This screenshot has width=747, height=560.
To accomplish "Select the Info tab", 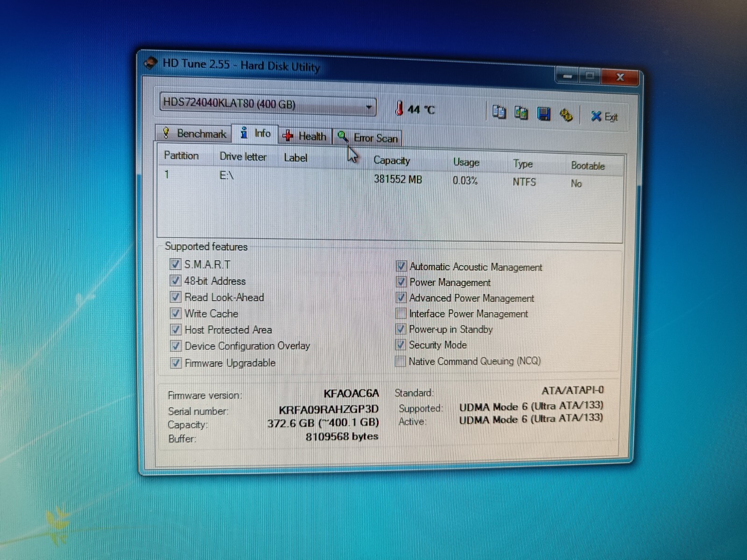I will pos(255,133).
